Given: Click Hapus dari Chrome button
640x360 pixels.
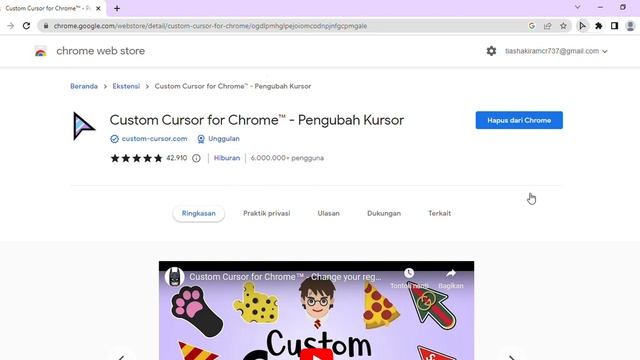Looking at the screenshot, I should (519, 120).
